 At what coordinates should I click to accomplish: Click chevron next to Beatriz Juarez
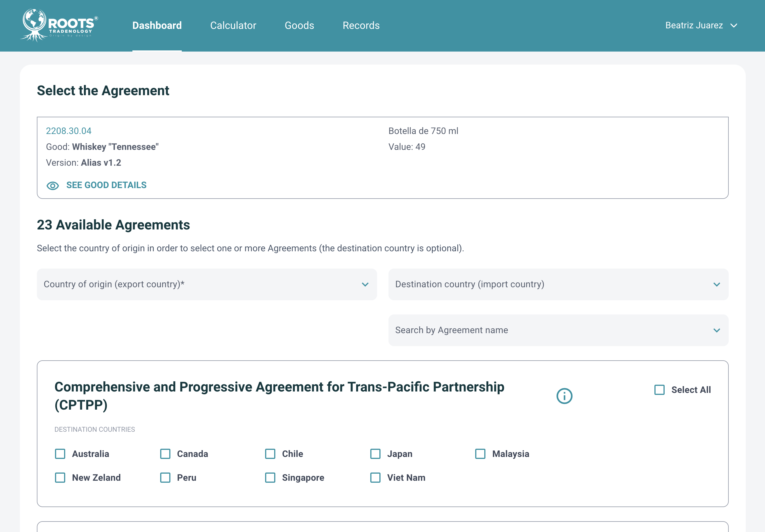pyautogui.click(x=734, y=25)
